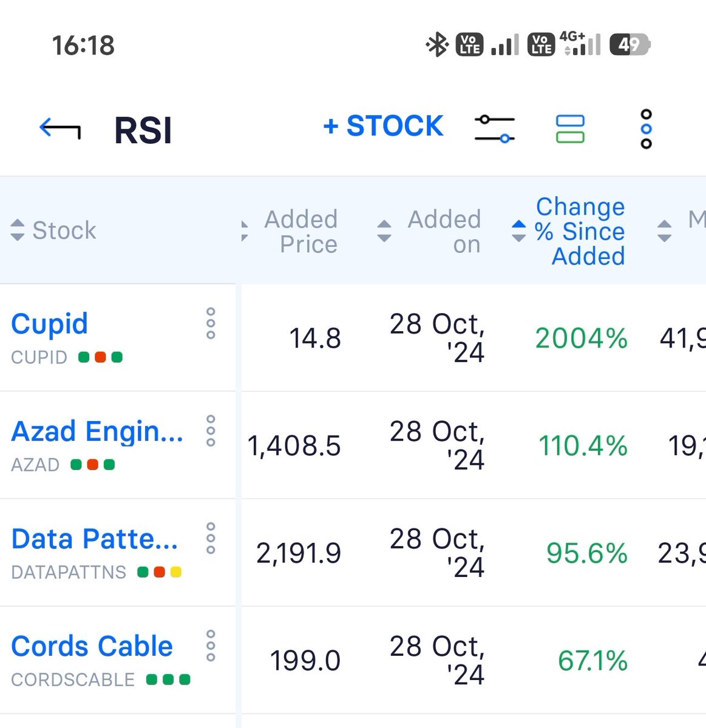Tap the Bluetooth status icon

pos(436,45)
